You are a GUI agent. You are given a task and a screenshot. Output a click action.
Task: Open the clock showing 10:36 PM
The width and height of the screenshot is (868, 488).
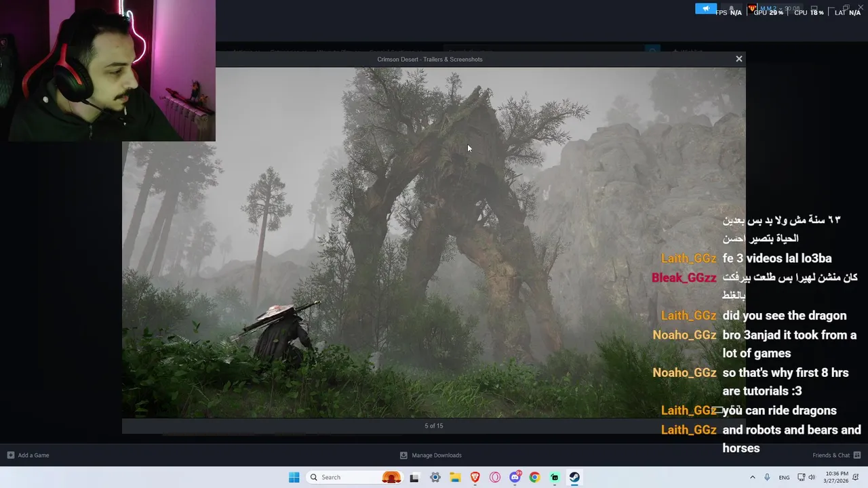point(835,477)
